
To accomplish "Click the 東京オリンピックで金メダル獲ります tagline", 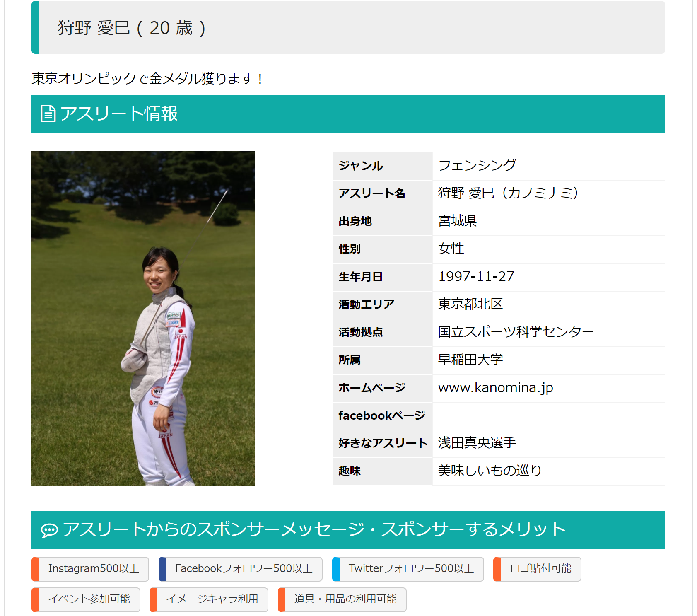I will click(147, 78).
